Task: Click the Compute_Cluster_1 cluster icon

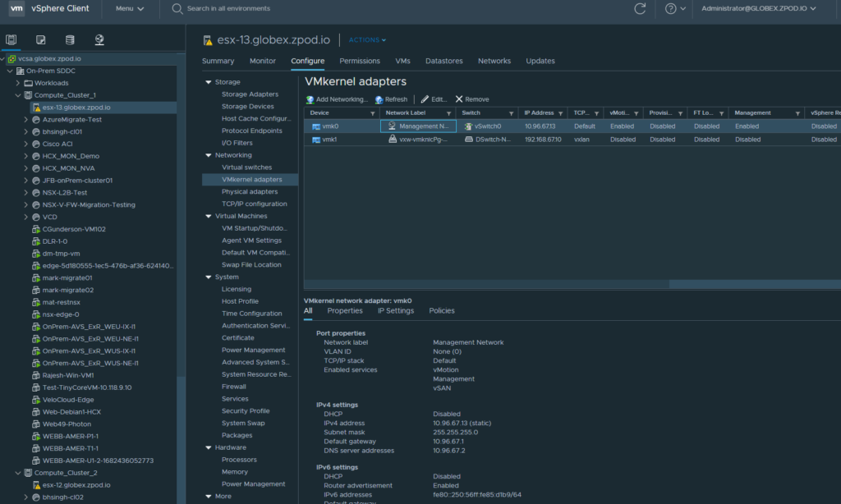Action: (28, 95)
